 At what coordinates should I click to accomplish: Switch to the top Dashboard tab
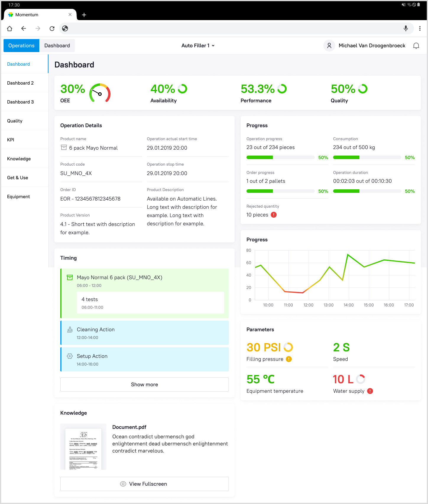pyautogui.click(x=57, y=46)
